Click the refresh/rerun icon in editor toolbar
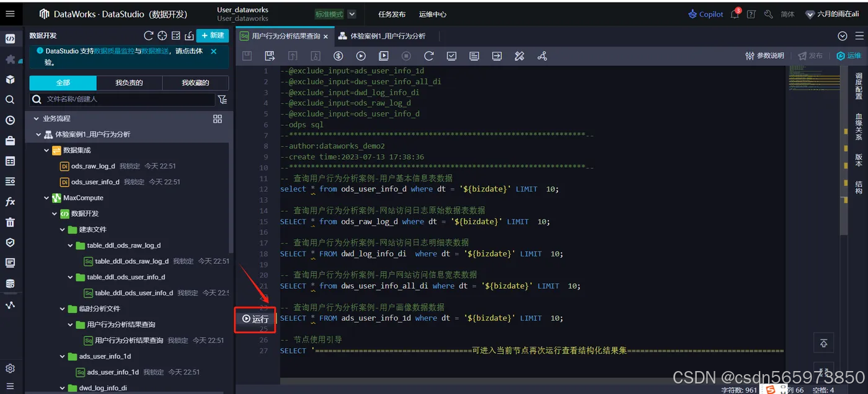This screenshot has height=394, width=868. pyautogui.click(x=429, y=56)
